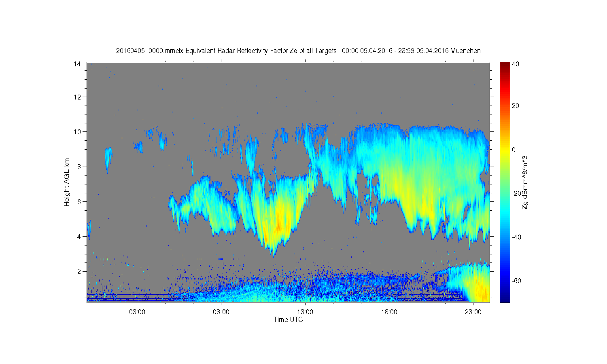The image size is (607, 364).
Task: Click the height tick label '12'
Action: pos(77,97)
